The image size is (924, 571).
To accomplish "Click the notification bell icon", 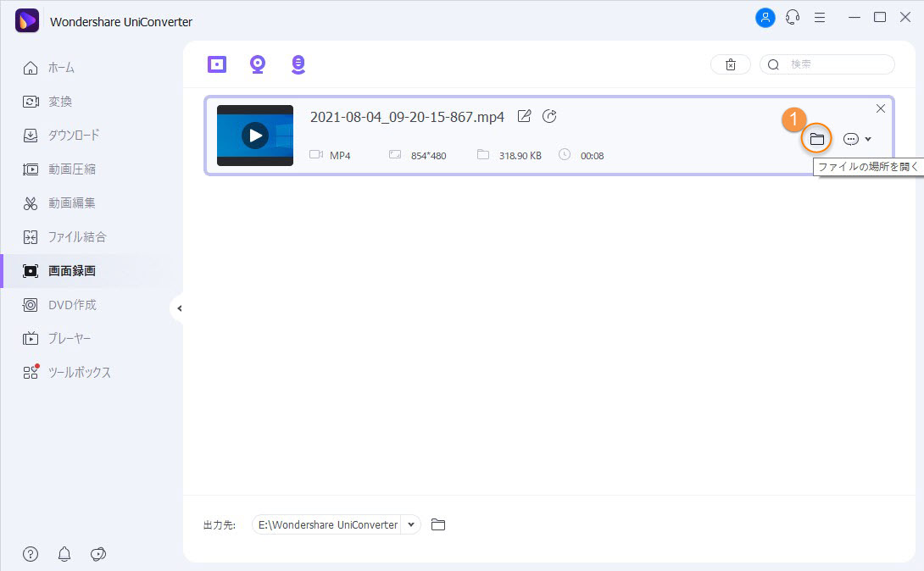I will pyautogui.click(x=64, y=554).
